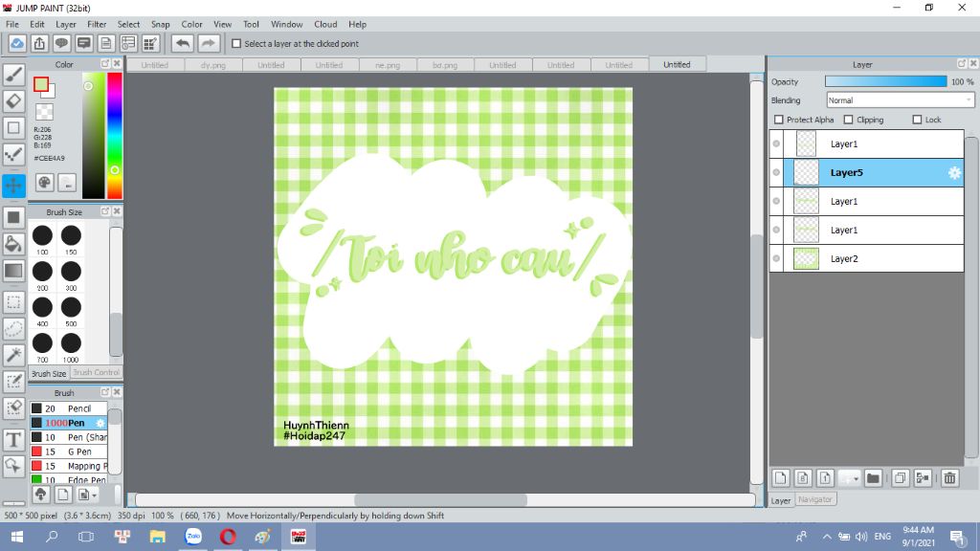Image resolution: width=980 pixels, height=551 pixels.
Task: Choose the Operation (object select) tool
Action: (x=13, y=466)
